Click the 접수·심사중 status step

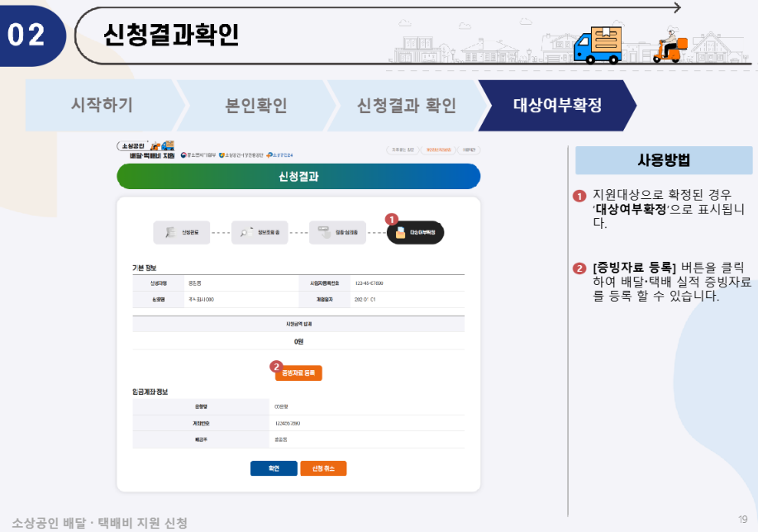[337, 232]
